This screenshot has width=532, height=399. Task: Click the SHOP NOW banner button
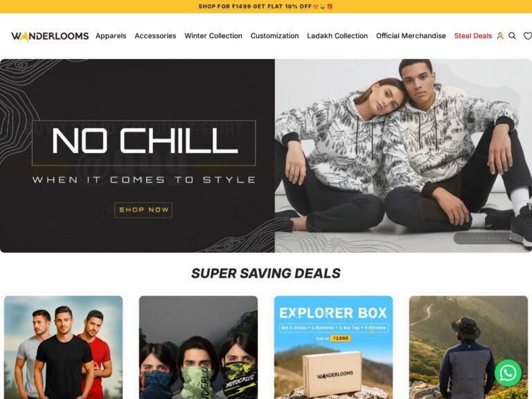click(143, 210)
